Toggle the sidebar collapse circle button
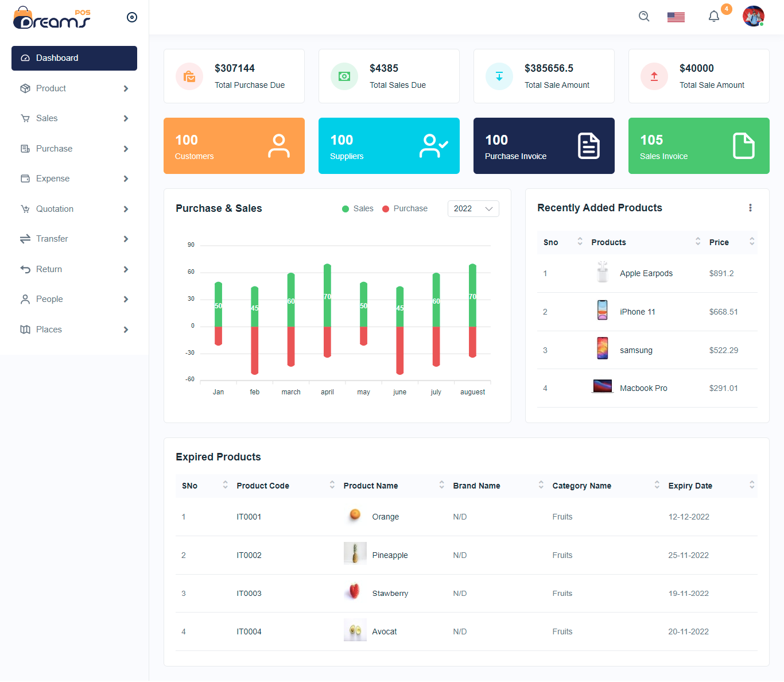 coord(132,17)
